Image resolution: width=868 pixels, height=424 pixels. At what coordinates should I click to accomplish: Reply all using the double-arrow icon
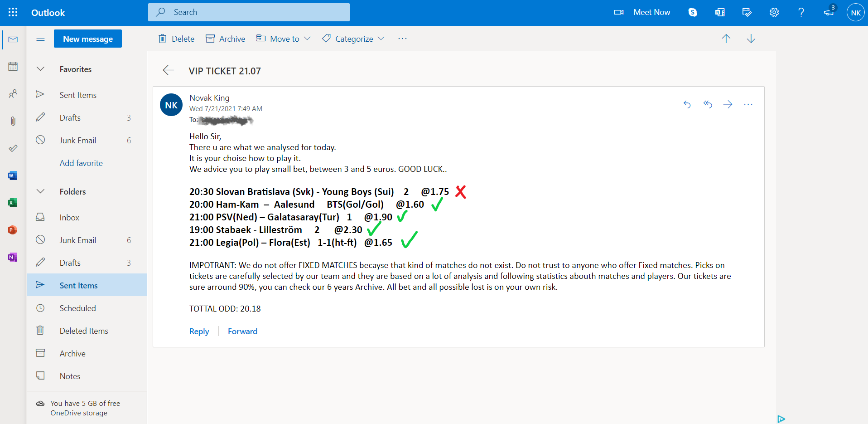pyautogui.click(x=708, y=104)
